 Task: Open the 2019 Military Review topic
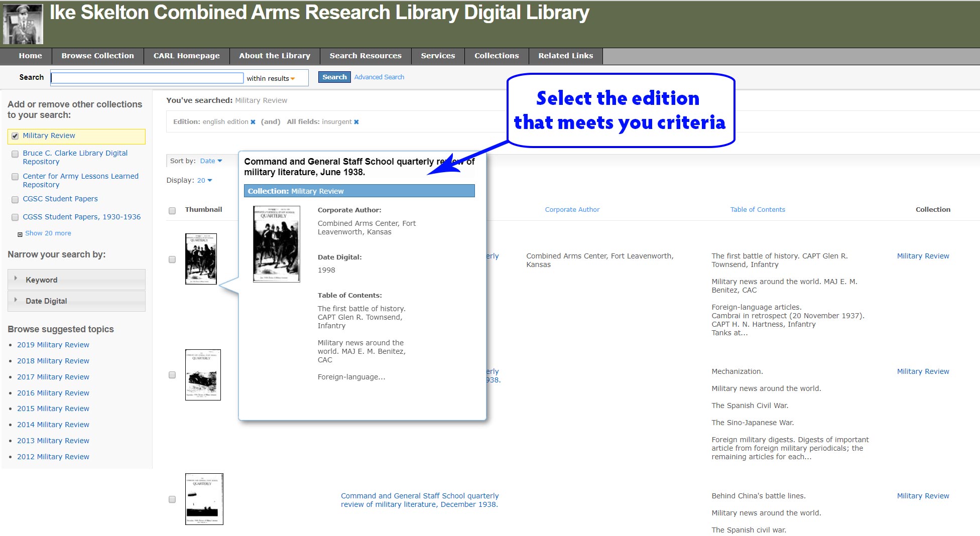(53, 345)
